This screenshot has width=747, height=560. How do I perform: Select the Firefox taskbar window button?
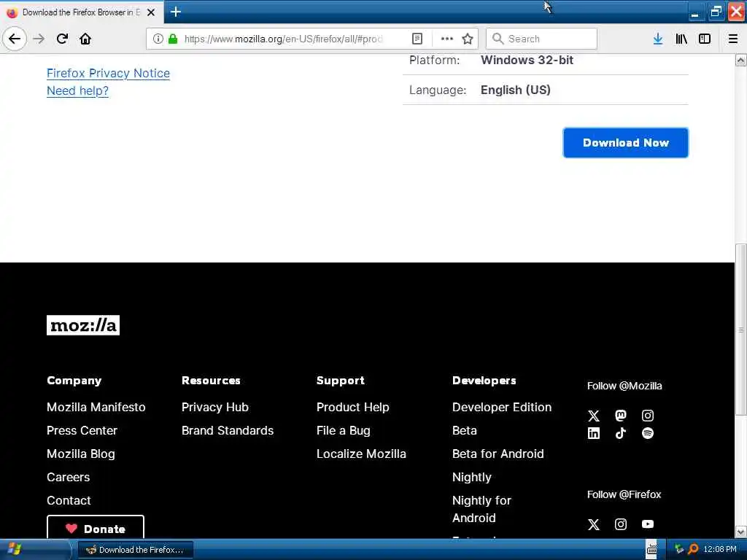136,550
